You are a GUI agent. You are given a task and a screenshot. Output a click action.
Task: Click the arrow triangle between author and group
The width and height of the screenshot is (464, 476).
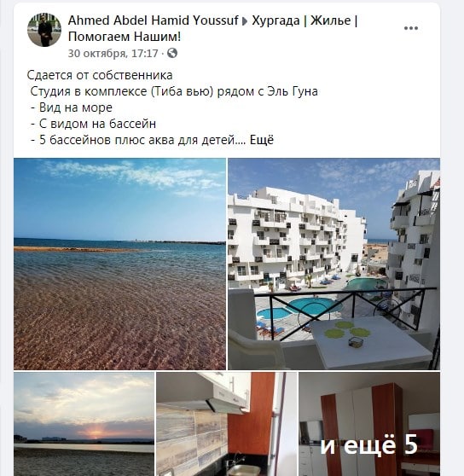pyautogui.click(x=245, y=21)
